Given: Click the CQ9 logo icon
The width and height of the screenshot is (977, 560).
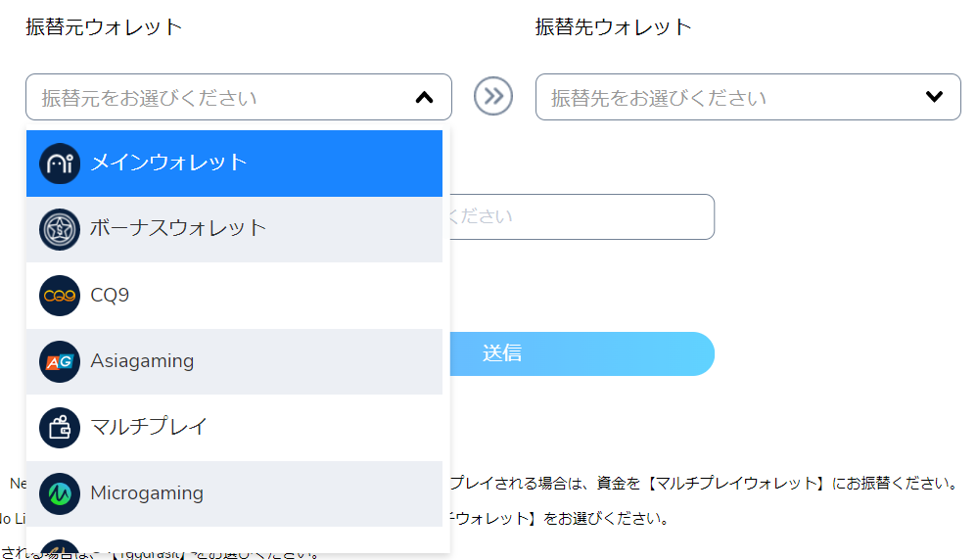Looking at the screenshot, I should point(60,295).
